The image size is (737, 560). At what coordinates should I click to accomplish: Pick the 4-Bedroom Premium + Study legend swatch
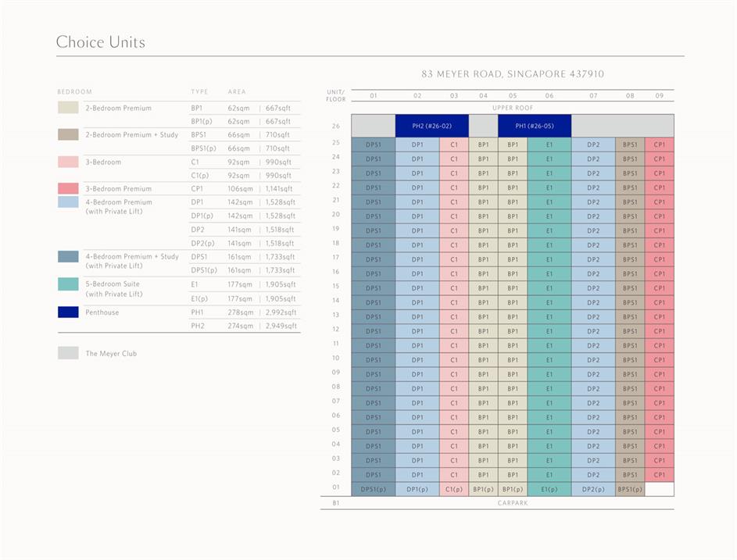[68, 257]
